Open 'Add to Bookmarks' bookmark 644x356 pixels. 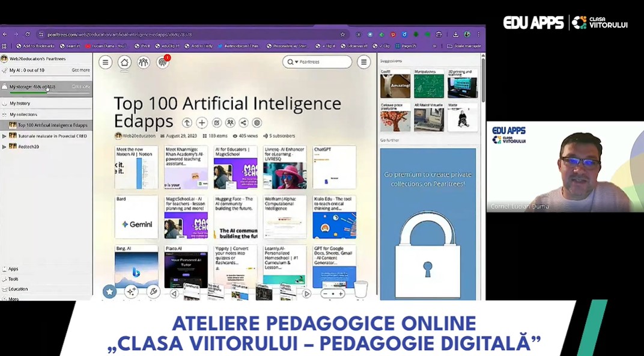point(35,46)
